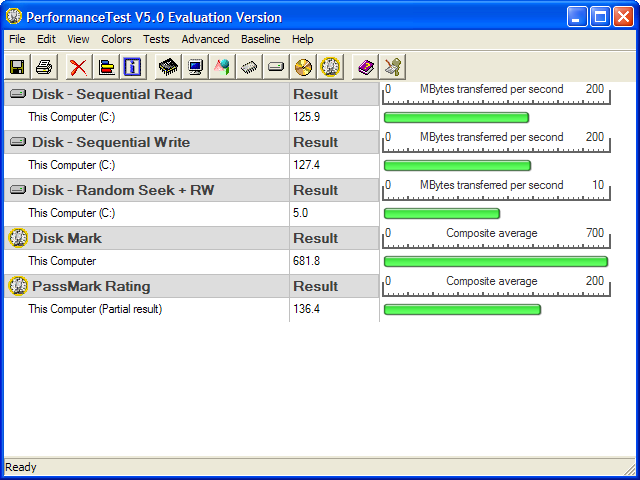Click the Disk Mark medal icon
This screenshot has width=640, height=480.
click(x=18, y=238)
